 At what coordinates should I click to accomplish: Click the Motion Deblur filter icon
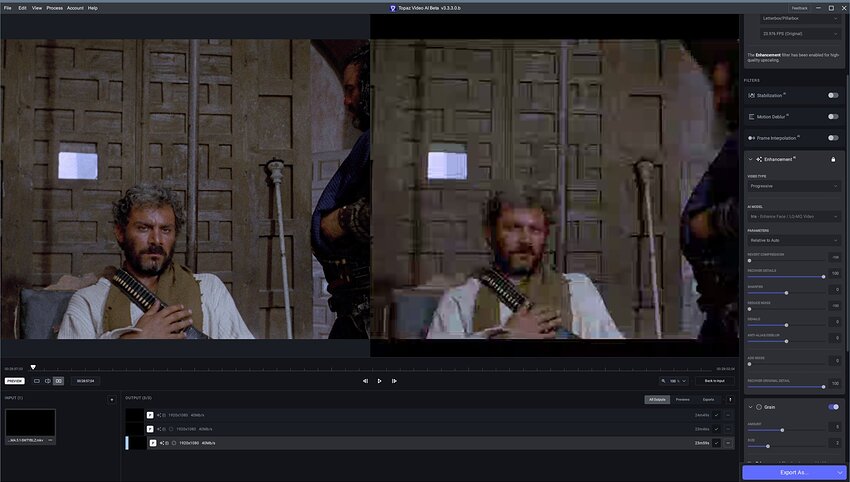(751, 117)
